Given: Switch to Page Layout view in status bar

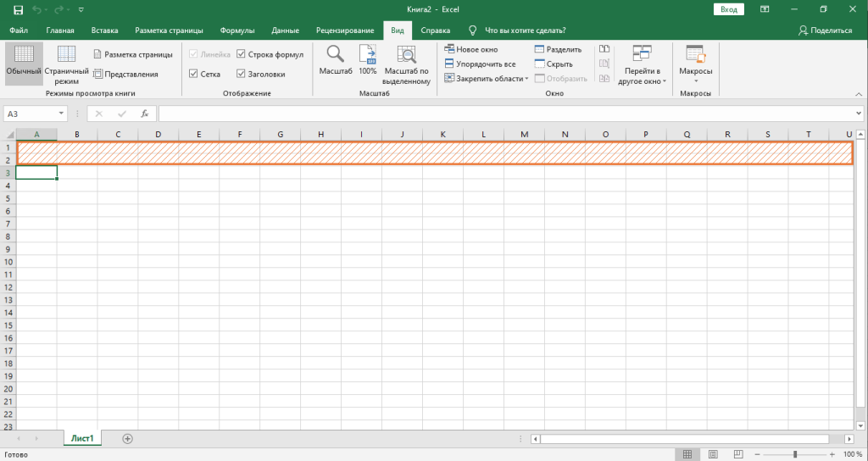Looking at the screenshot, I should pos(713,454).
